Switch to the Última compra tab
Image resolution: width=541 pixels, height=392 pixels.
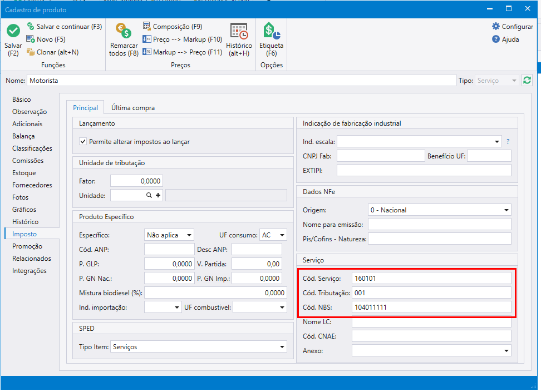[133, 108]
